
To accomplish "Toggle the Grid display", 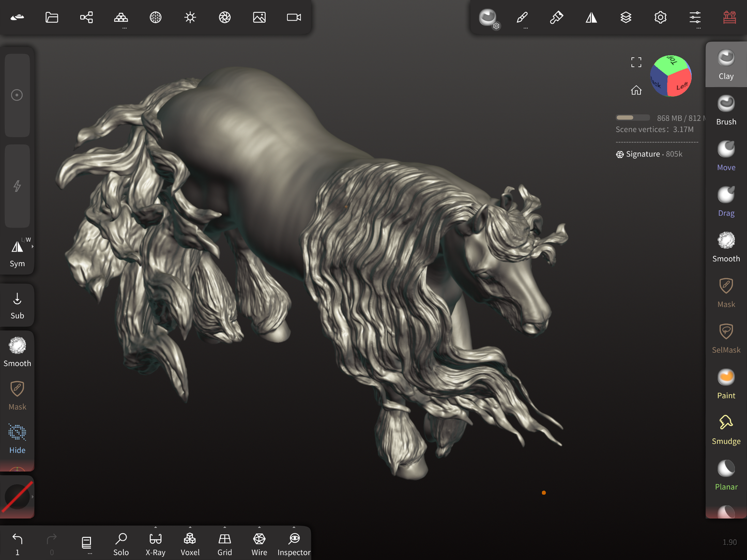I will coord(224,544).
